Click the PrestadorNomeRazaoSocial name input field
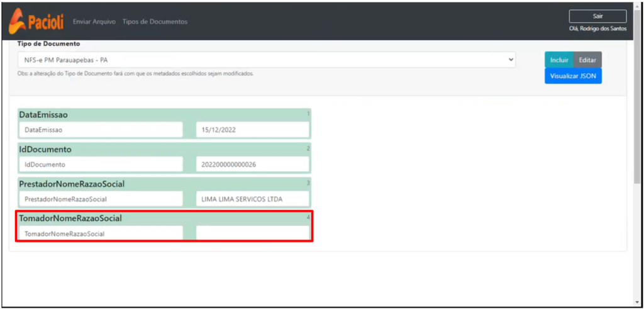Image resolution: width=644 pixels, height=309 pixels. pos(101,199)
